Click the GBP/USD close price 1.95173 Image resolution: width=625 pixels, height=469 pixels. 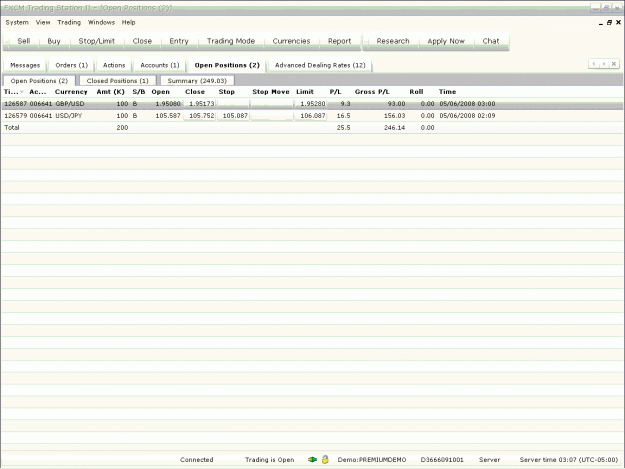click(200, 104)
